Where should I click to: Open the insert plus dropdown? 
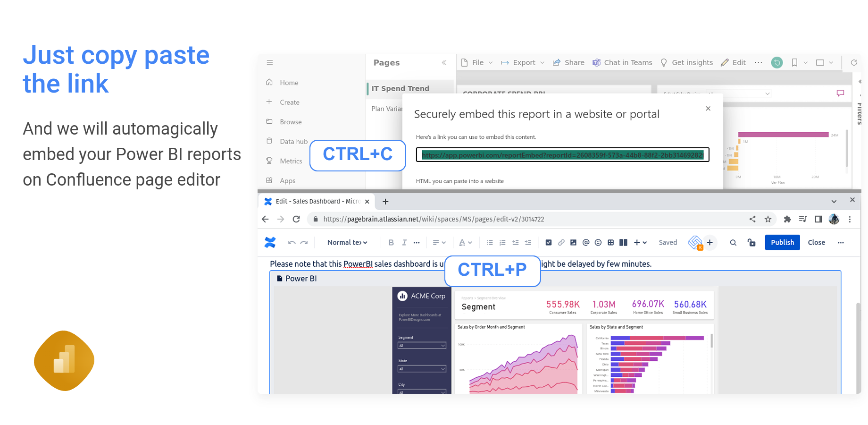coord(640,242)
